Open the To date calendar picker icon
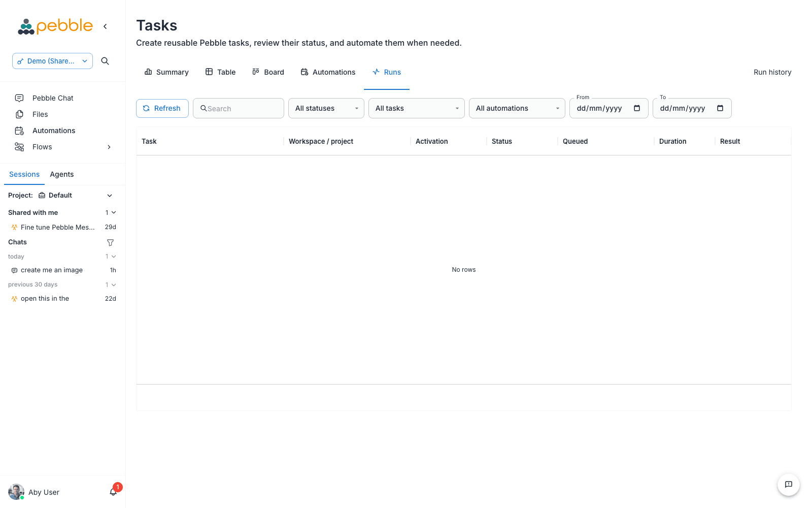This screenshot has height=508, width=812. point(720,108)
